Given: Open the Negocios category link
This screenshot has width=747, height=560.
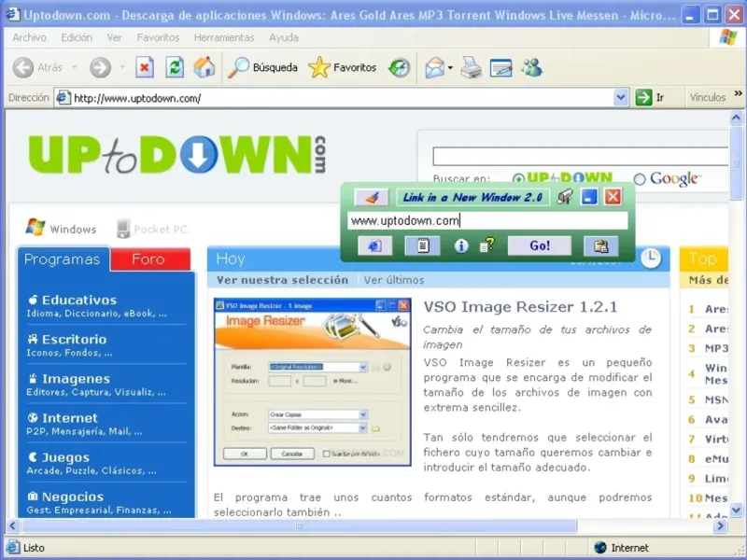Looking at the screenshot, I should pos(73,497).
